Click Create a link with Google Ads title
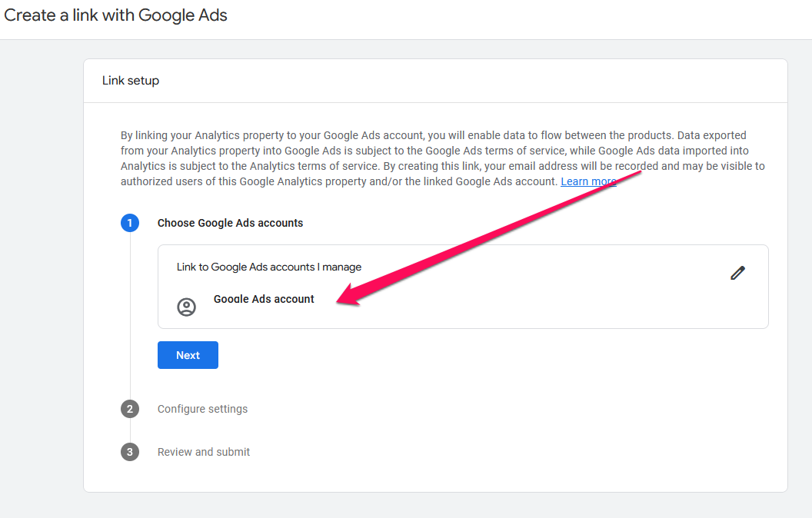812x518 pixels. (x=115, y=15)
